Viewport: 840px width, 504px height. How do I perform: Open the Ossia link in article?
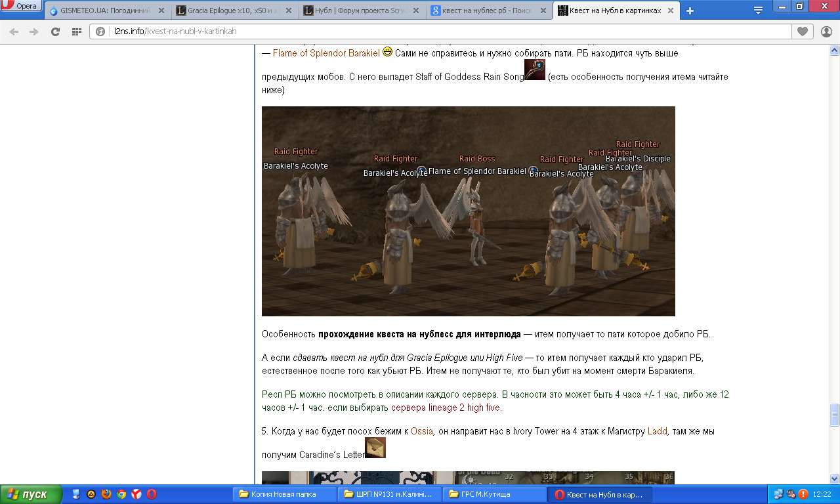click(421, 432)
